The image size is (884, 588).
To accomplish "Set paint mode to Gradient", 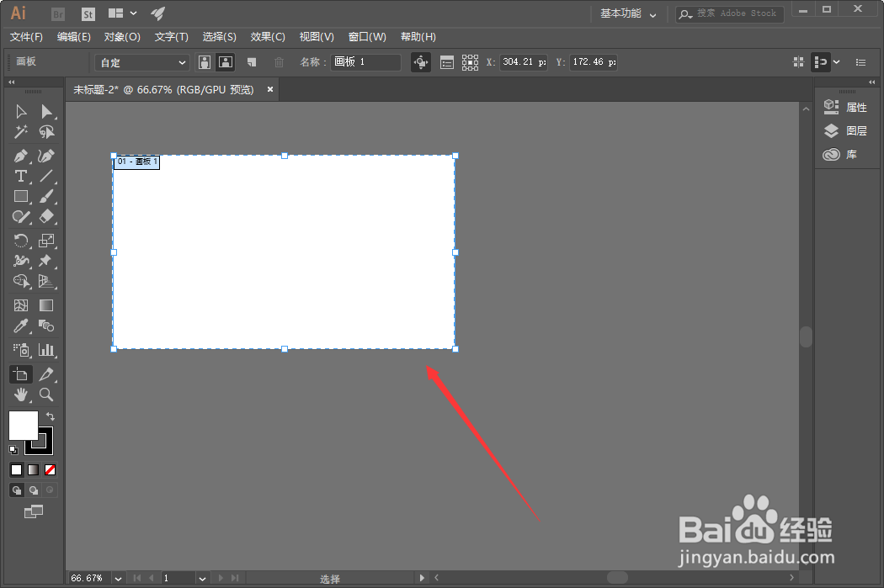I will (34, 469).
